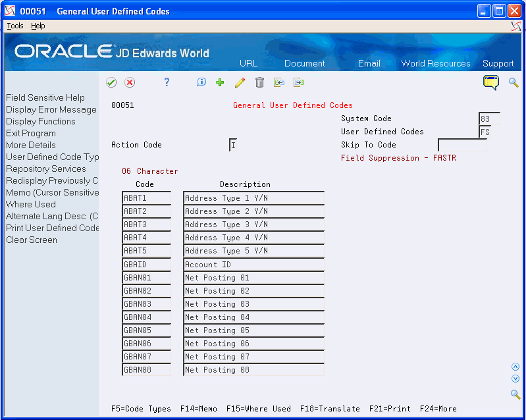This screenshot has width=526, height=420.
Task: Open the Help menu
Action: click(x=38, y=26)
